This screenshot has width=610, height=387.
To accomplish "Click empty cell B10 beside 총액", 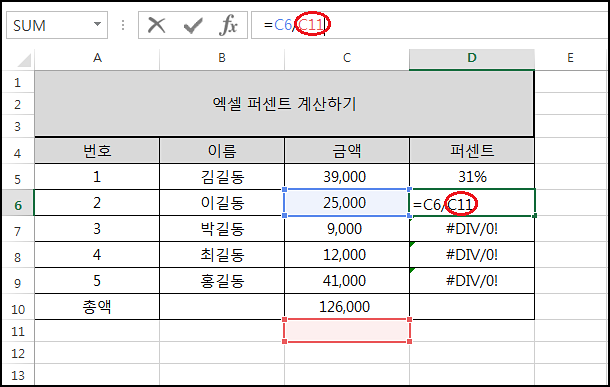I will 222,306.
